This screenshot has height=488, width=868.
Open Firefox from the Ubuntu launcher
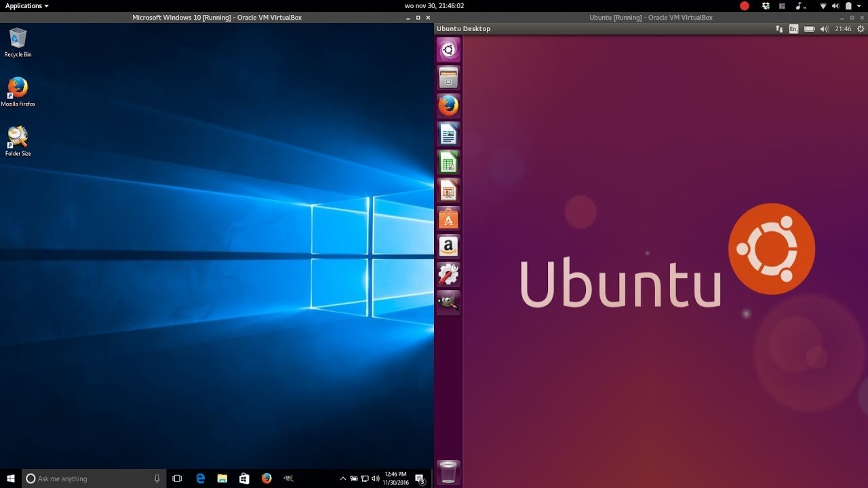[448, 106]
